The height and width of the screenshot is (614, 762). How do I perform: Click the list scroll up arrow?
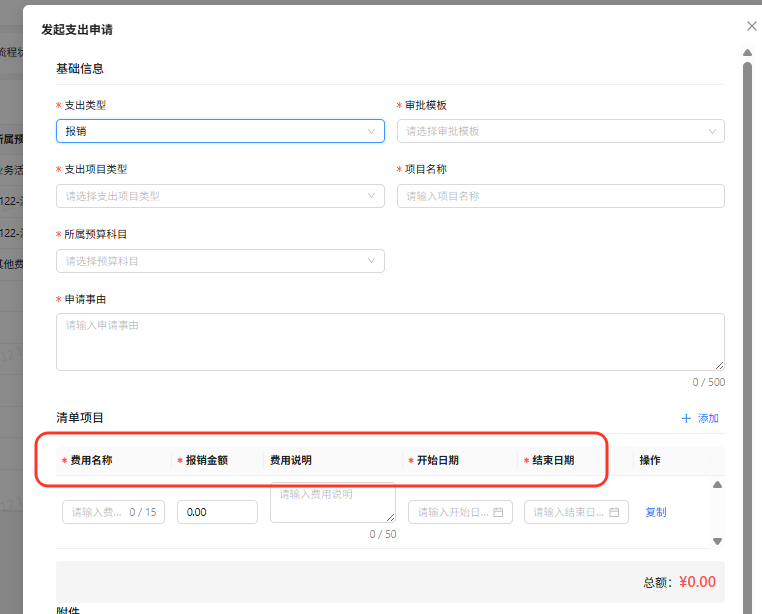pos(716,485)
